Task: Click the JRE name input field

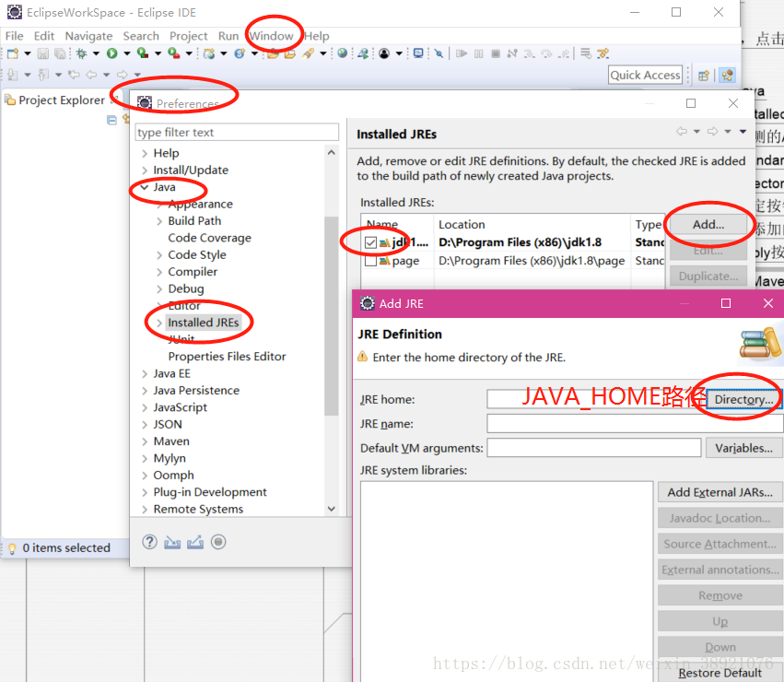Action: (x=635, y=424)
